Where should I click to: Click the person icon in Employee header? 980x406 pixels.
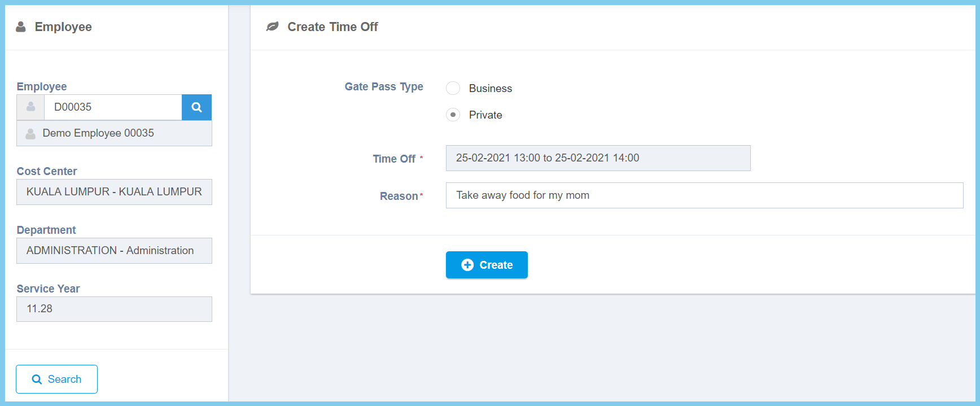tap(21, 27)
